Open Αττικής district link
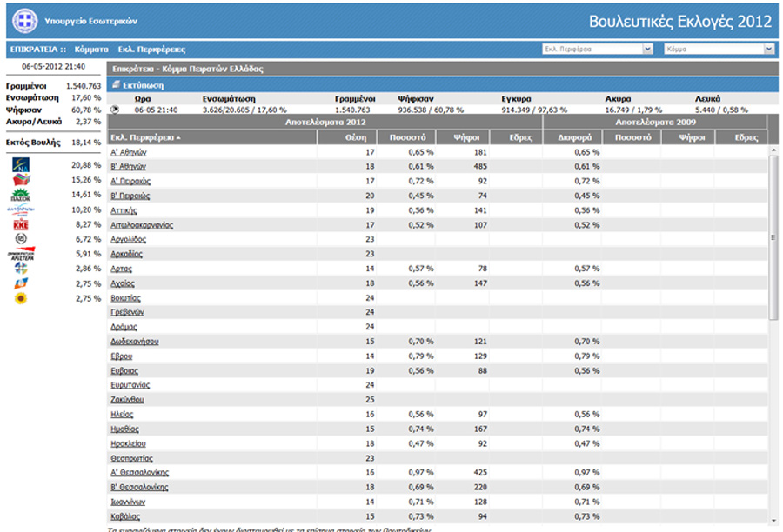 point(124,210)
